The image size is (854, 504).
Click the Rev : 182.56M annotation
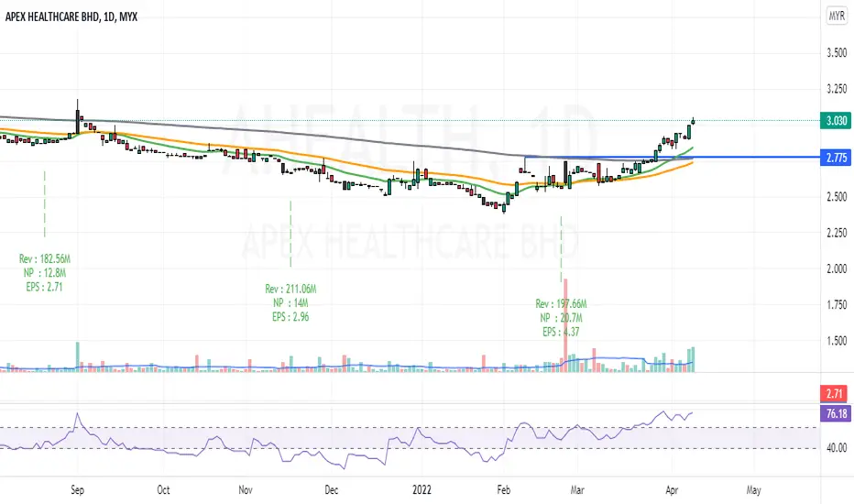[x=45, y=258]
